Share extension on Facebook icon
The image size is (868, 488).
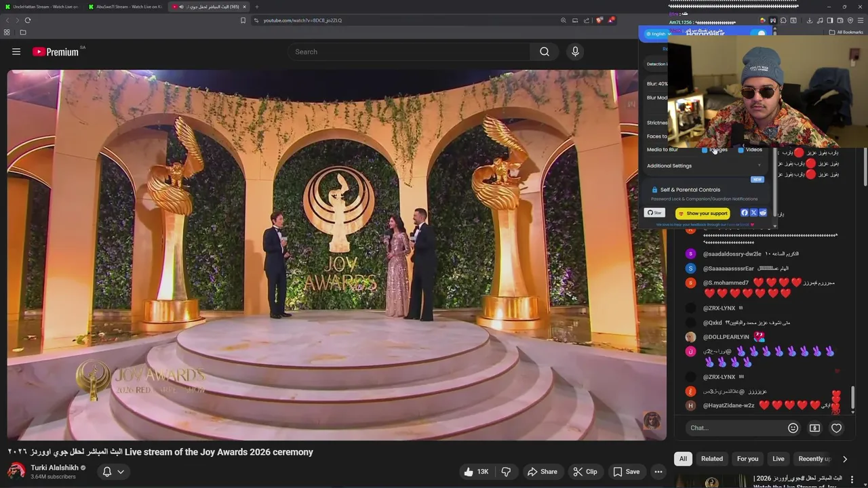[745, 213]
